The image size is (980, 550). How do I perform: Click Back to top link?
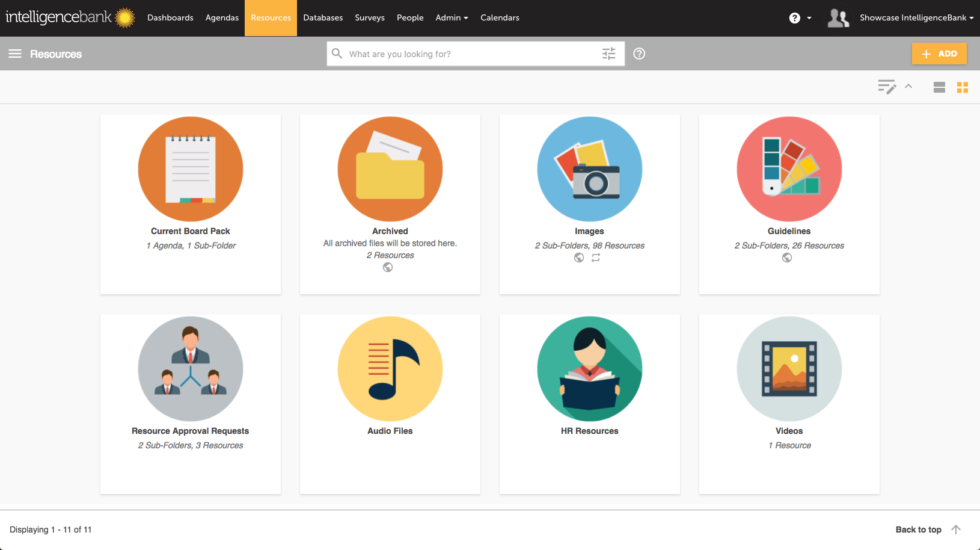pos(918,530)
